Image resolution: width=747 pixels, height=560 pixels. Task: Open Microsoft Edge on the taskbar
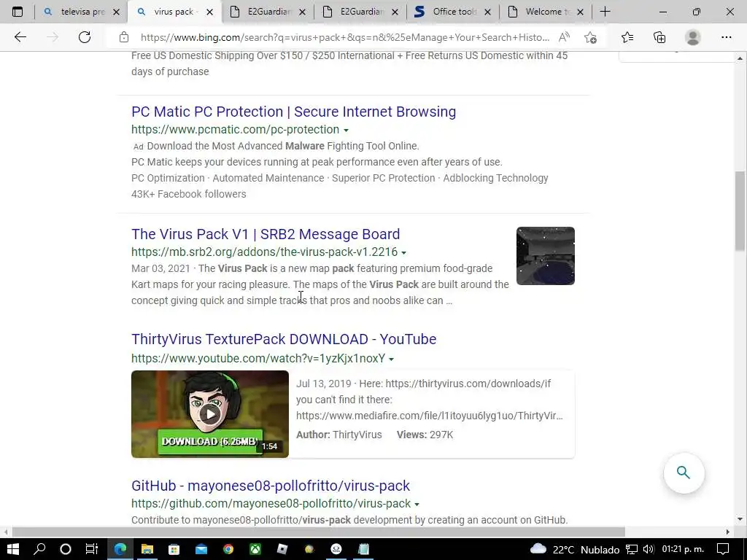(x=120, y=549)
